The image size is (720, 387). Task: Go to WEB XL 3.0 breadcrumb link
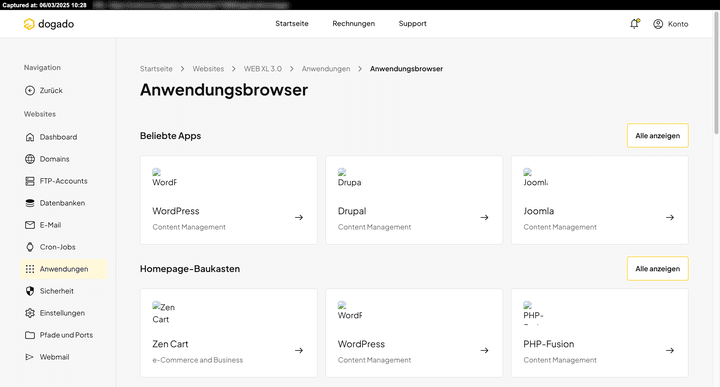coord(263,69)
